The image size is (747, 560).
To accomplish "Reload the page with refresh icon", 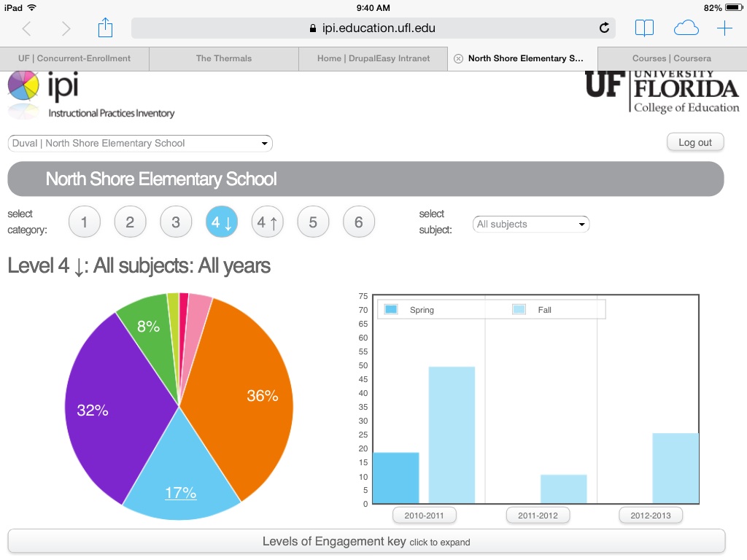I will click(x=604, y=28).
